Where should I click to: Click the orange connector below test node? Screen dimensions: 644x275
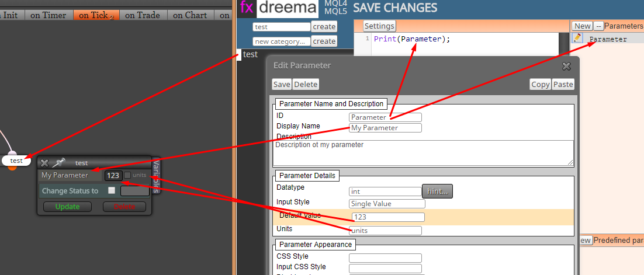click(13, 168)
